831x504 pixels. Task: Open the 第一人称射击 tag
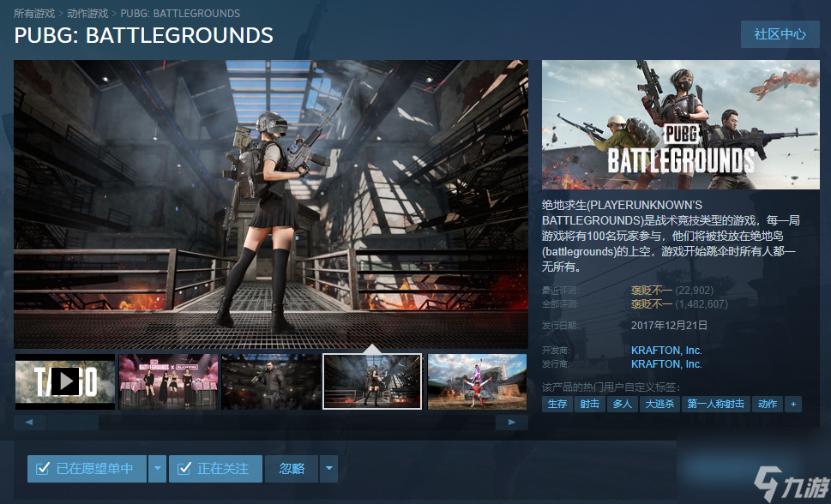pyautogui.click(x=716, y=404)
